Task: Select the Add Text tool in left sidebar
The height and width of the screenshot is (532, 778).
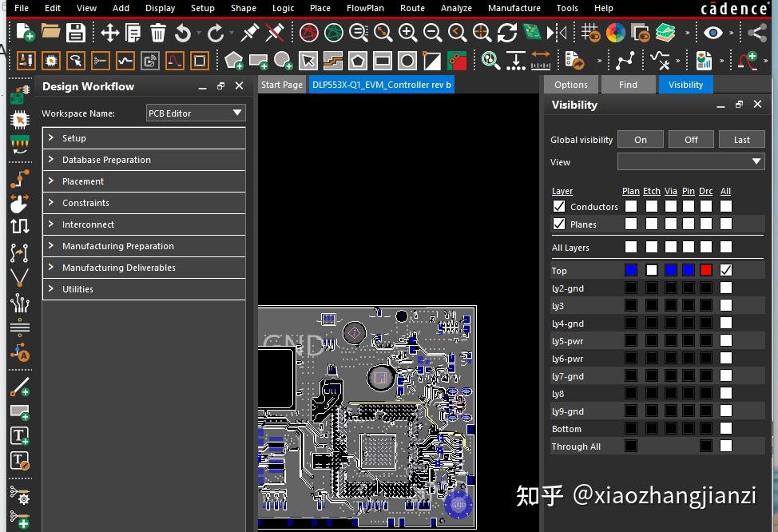Action: click(x=20, y=436)
